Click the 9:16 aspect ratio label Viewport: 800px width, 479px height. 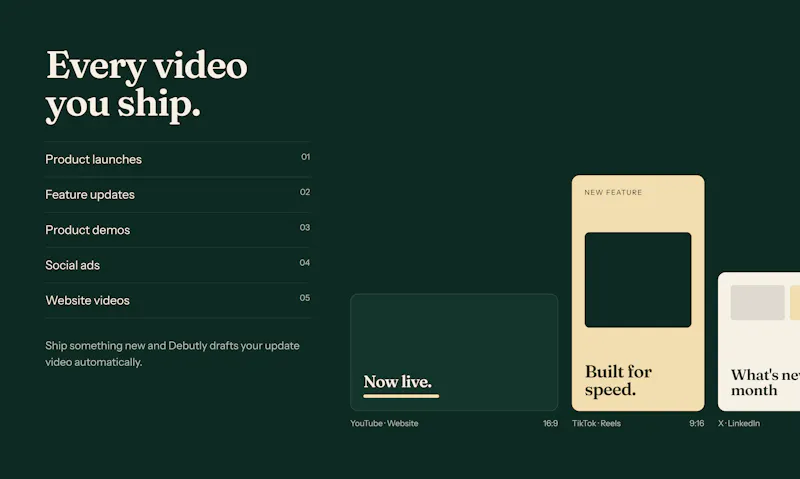(x=696, y=423)
